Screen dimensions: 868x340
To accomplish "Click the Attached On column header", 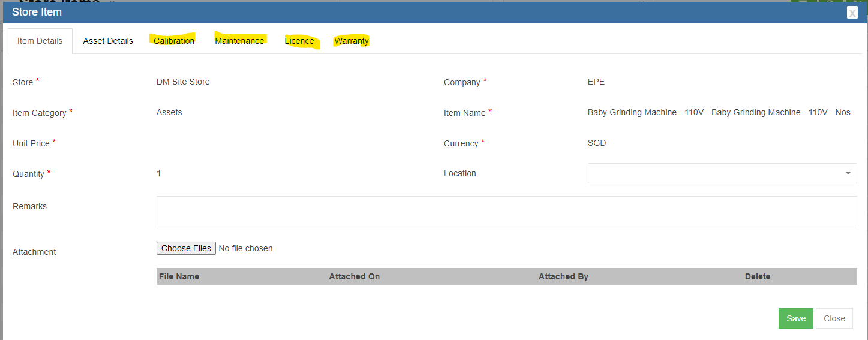I will (354, 276).
